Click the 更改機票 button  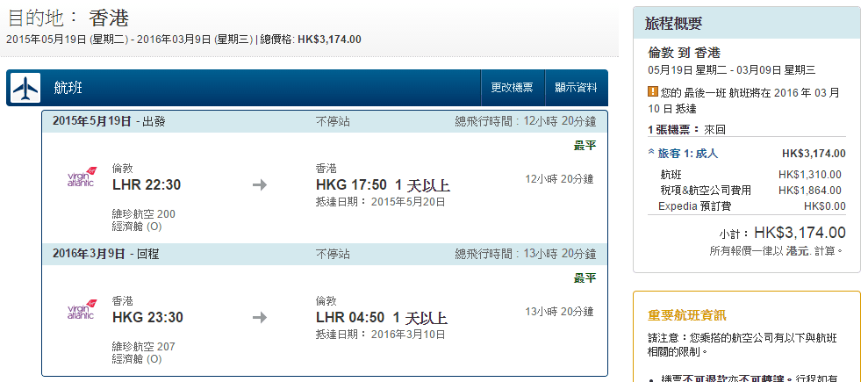tap(512, 88)
